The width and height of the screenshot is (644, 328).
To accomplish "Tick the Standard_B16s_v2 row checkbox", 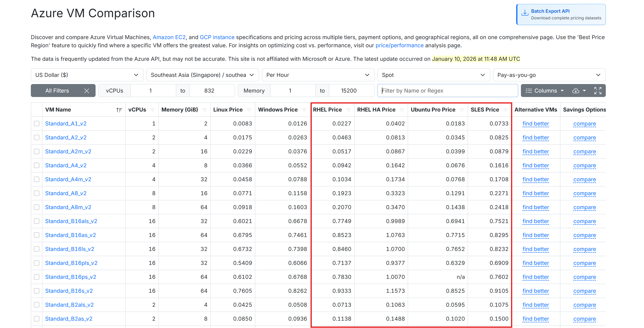I will click(x=37, y=291).
